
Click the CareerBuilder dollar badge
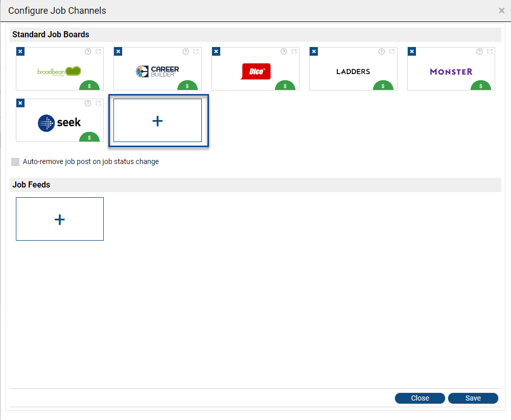point(187,85)
